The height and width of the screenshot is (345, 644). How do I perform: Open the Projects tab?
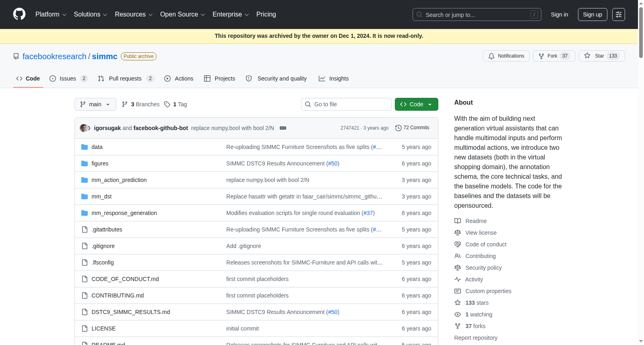point(220,79)
